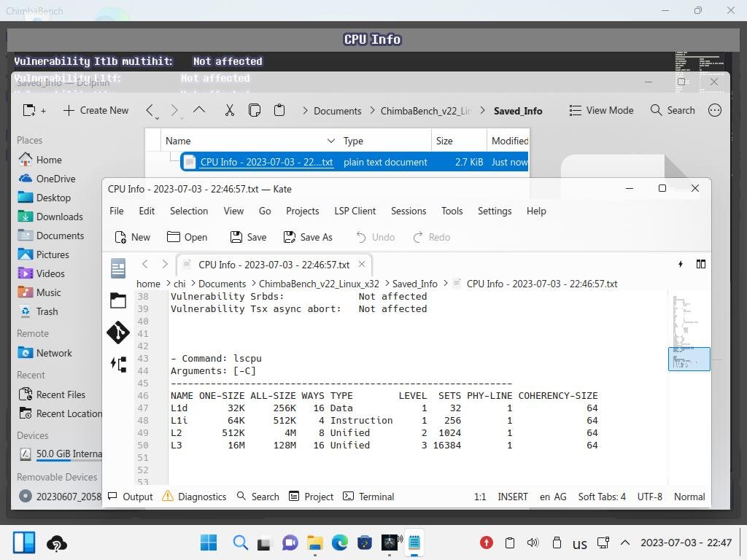This screenshot has width=747, height=560.
Task: Toggle INSERT mode in Kate's status bar
Action: [x=512, y=497]
